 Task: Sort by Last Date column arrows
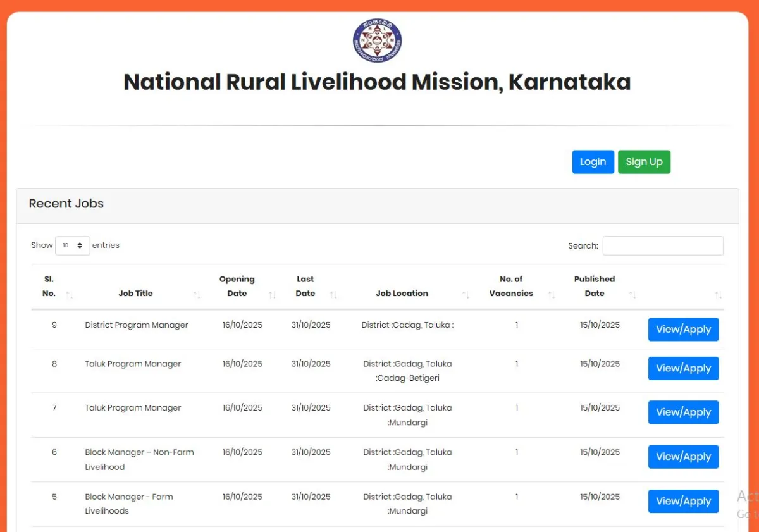tap(333, 295)
